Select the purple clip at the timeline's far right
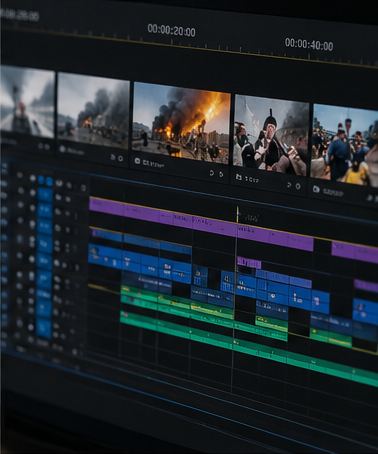Image resolution: width=378 pixels, height=454 pixels. pyautogui.click(x=354, y=252)
